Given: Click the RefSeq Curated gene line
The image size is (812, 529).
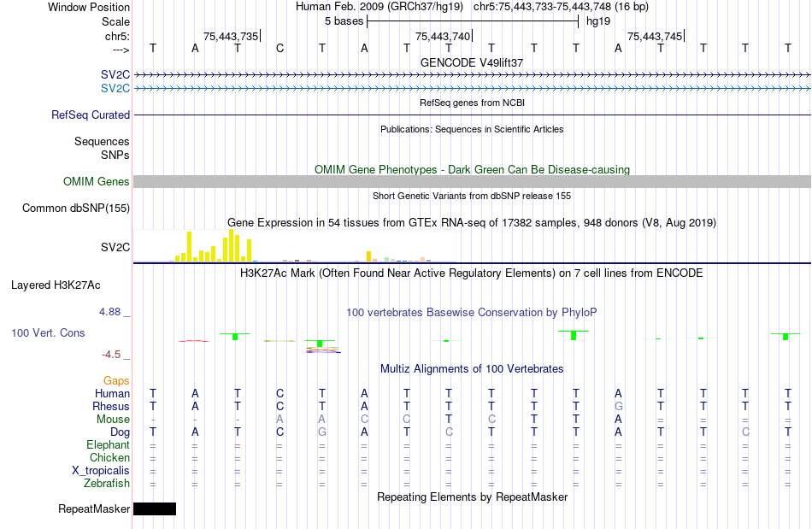Looking at the screenshot, I should tap(473, 115).
